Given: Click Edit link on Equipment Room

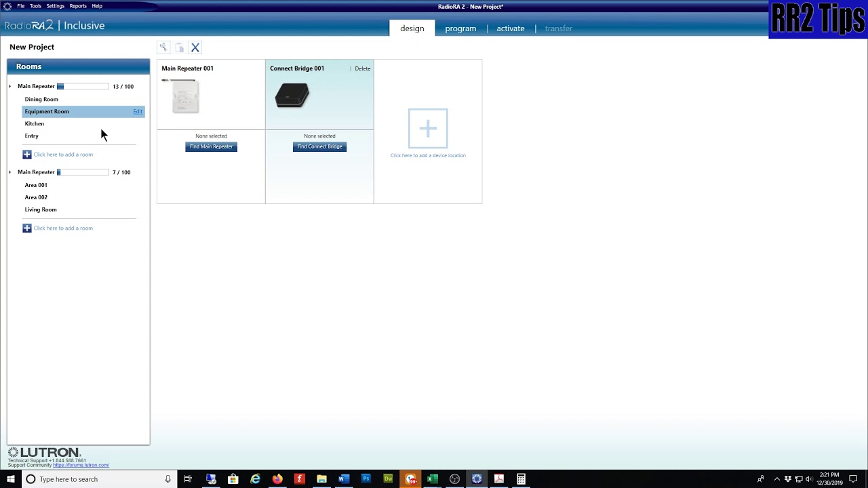Looking at the screenshot, I should pyautogui.click(x=138, y=112).
